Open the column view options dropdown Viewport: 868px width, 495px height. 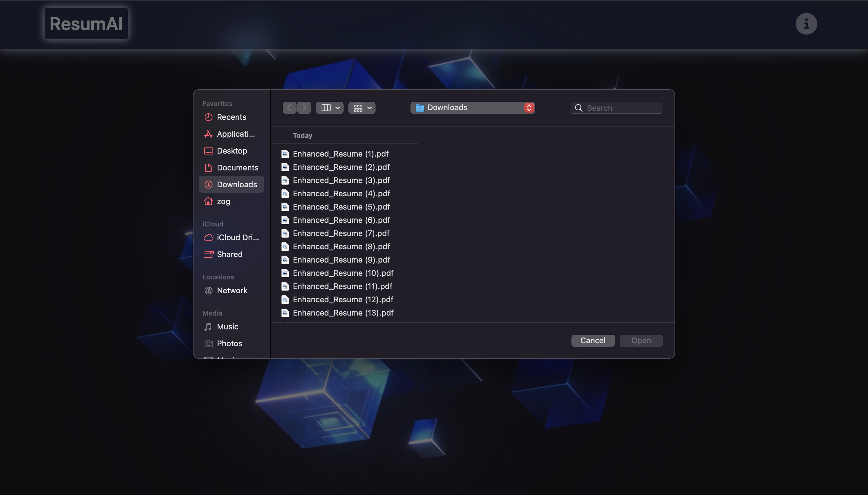coord(329,108)
